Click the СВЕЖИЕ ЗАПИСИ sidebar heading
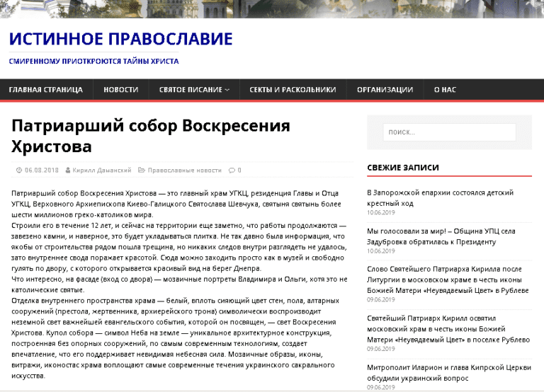Image resolution: width=544 pixels, height=392 pixels. coord(403,168)
